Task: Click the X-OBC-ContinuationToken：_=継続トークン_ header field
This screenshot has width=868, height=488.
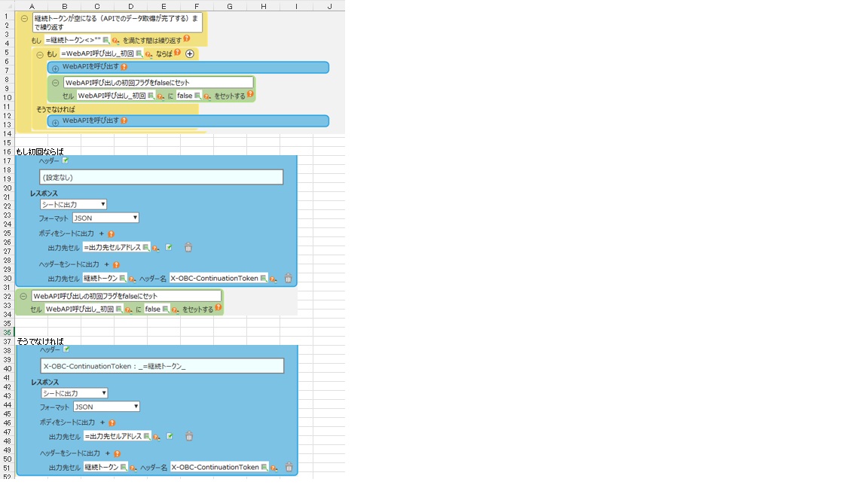Action: pos(162,366)
